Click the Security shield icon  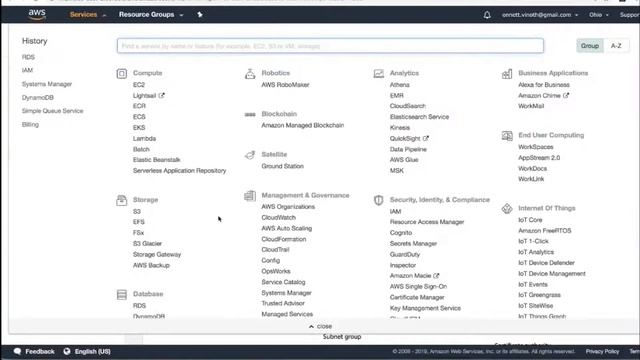click(x=378, y=200)
